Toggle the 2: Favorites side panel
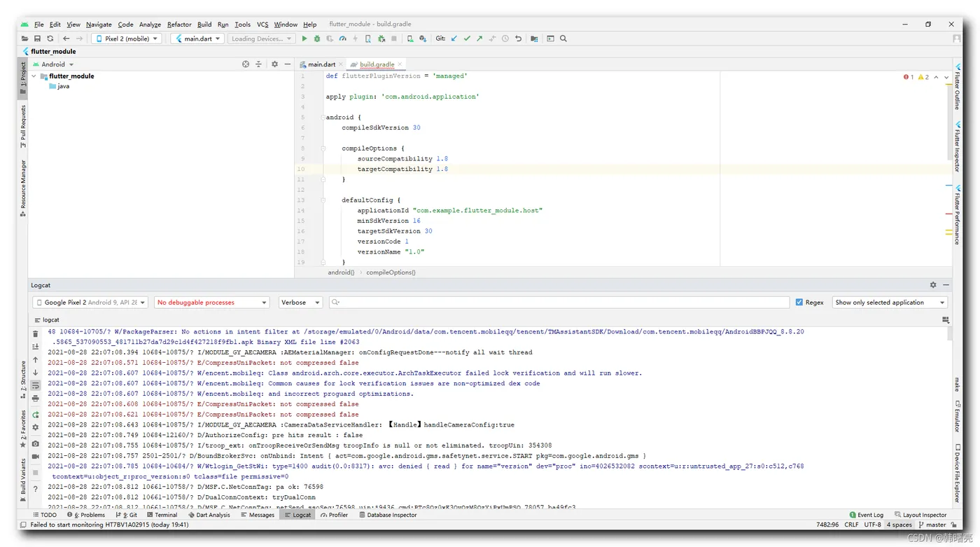The height and width of the screenshot is (547, 980). [x=23, y=429]
